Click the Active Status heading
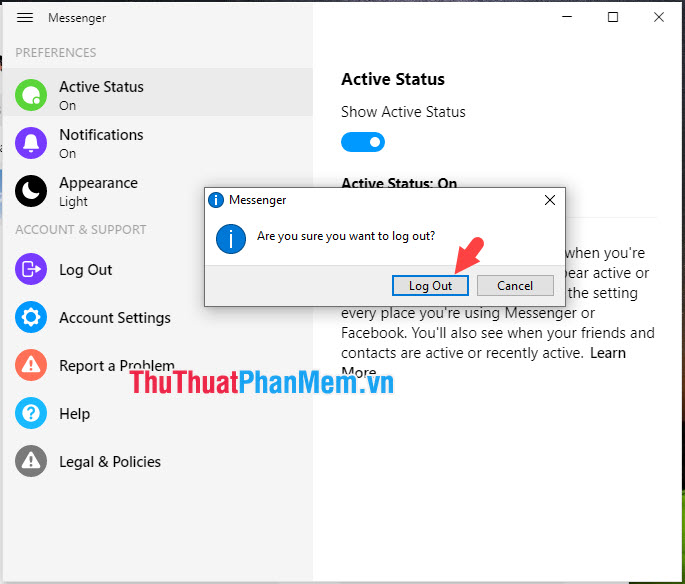Screen dimensions: 685x584 [393, 79]
